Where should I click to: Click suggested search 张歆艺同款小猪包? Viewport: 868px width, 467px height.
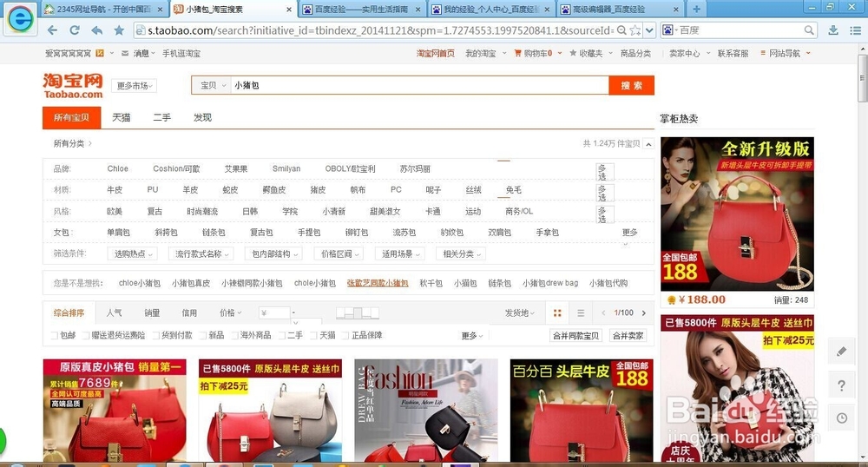(x=378, y=283)
